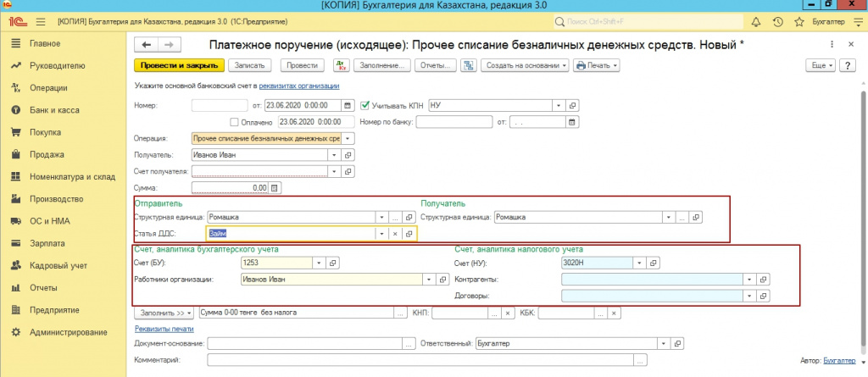The width and height of the screenshot is (868, 377).
Task: Click the Записать button
Action: [250, 65]
